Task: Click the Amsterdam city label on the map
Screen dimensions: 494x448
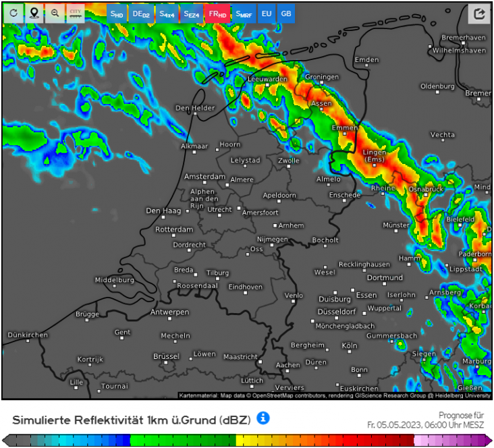Action: pyautogui.click(x=204, y=176)
